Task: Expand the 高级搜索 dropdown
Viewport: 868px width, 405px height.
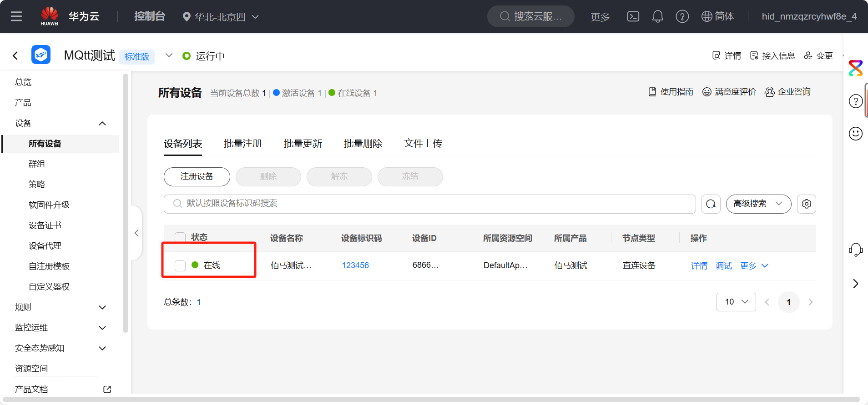Action: [758, 204]
